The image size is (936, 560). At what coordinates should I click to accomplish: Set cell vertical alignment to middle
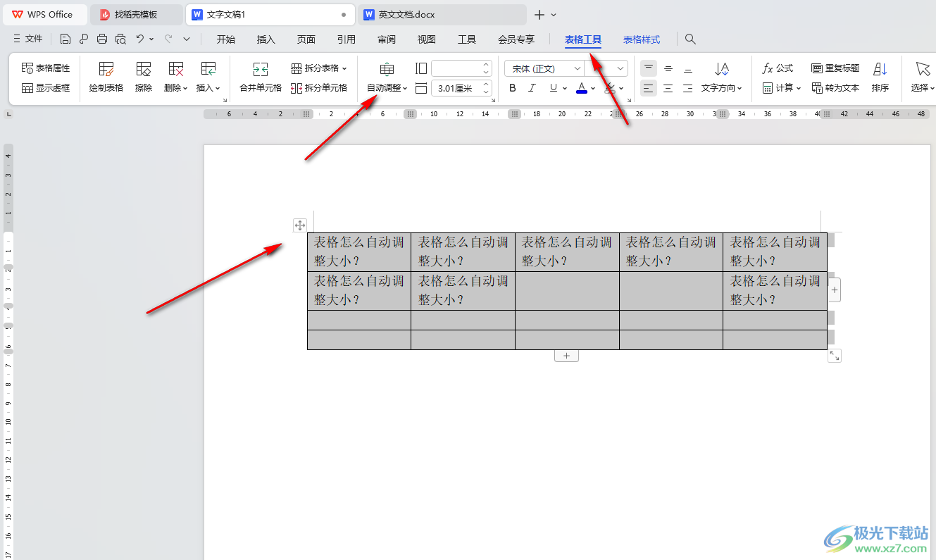(668, 68)
